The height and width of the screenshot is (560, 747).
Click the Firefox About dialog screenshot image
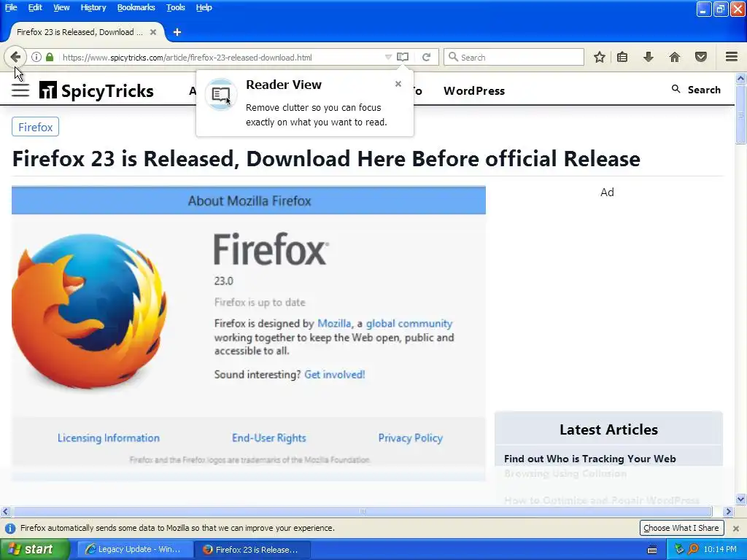tap(249, 333)
